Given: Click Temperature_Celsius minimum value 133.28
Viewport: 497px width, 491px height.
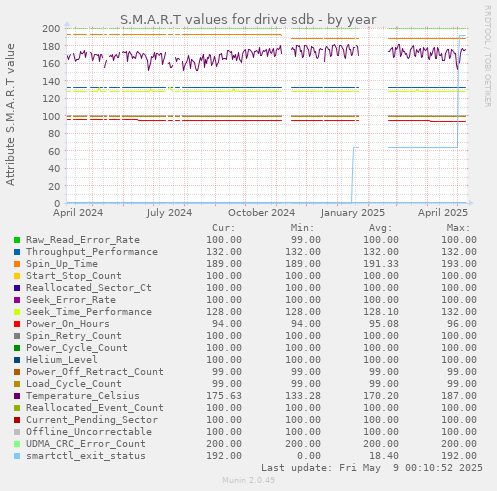Looking at the screenshot, I should click(x=303, y=396).
